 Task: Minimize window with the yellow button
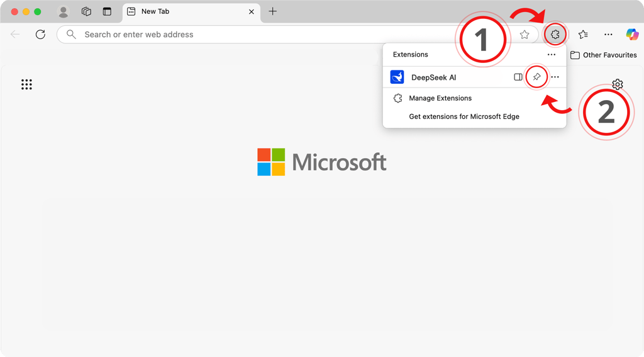tap(26, 11)
